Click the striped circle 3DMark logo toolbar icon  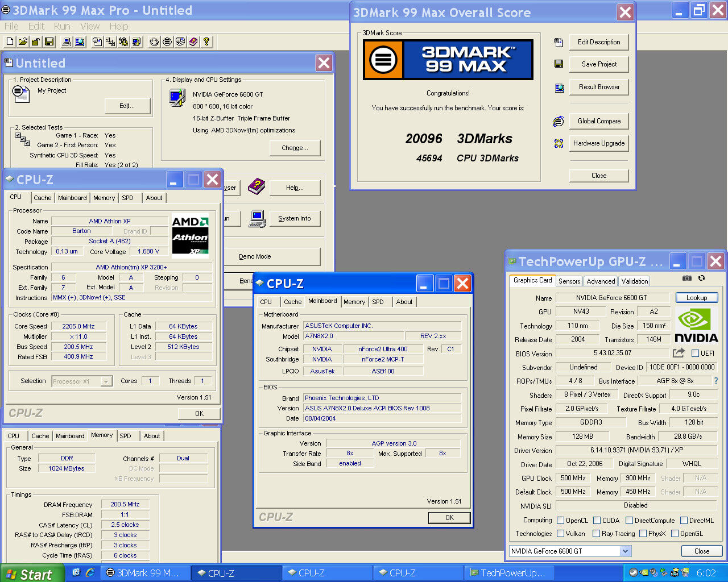[167, 41]
